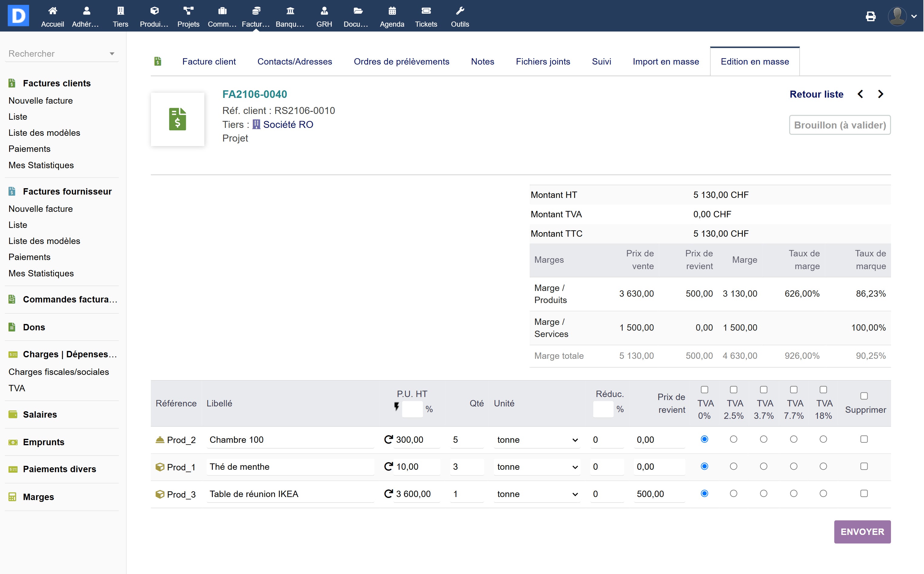
Task: Open the Tickets module icon
Action: [x=426, y=11]
